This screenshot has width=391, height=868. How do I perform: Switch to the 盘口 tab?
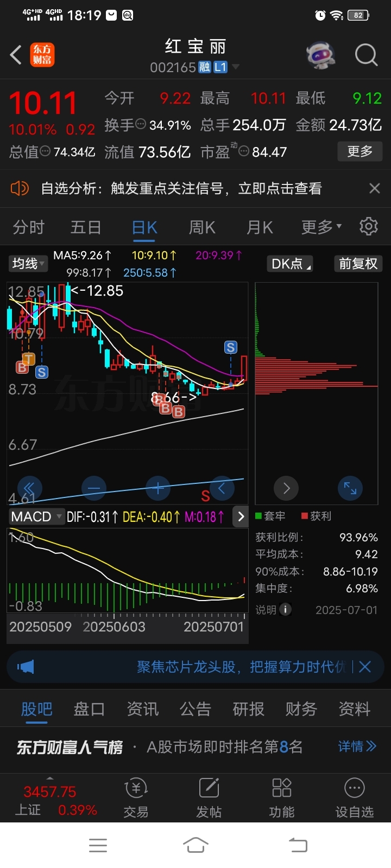pos(89,709)
